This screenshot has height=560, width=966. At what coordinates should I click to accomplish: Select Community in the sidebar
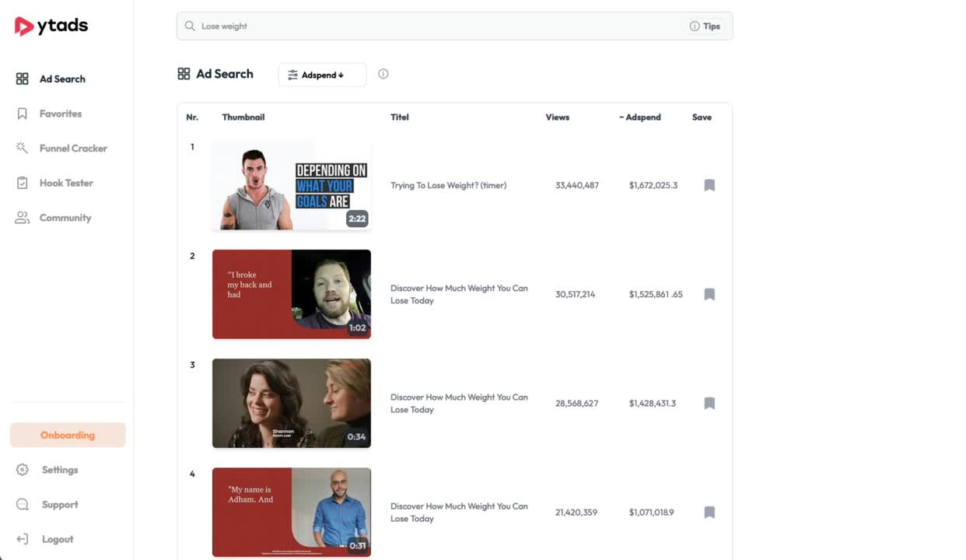[x=65, y=218]
